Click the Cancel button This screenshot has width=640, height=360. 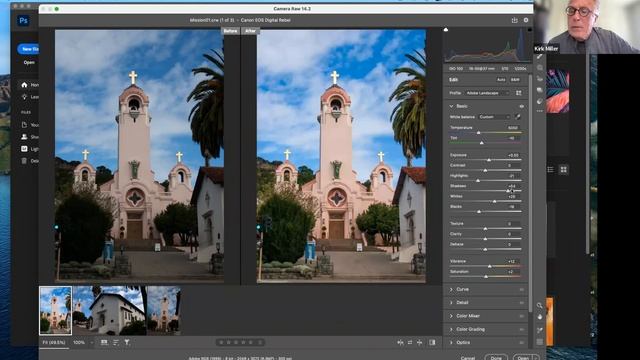(x=468, y=358)
